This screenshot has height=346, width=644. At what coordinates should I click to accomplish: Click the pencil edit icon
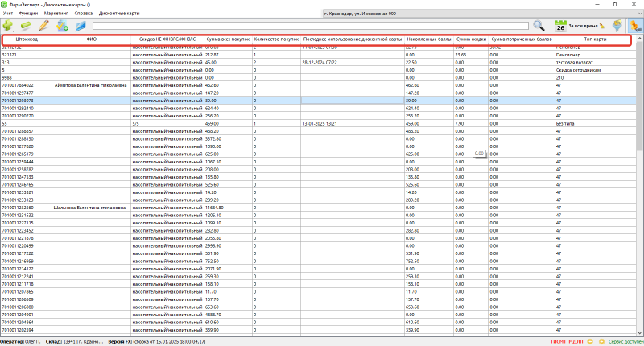click(43, 27)
